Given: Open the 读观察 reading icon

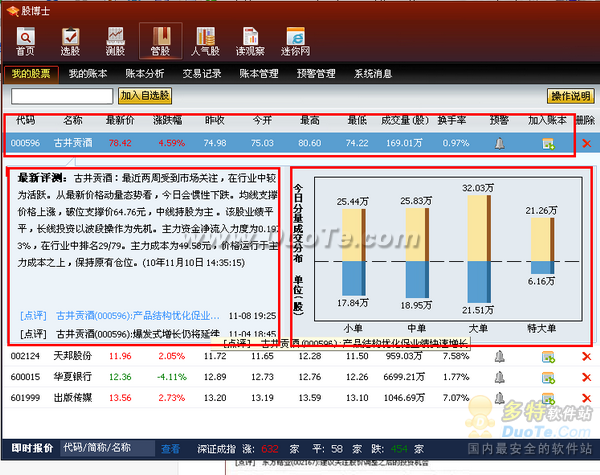Looking at the screenshot, I should click(x=250, y=41).
